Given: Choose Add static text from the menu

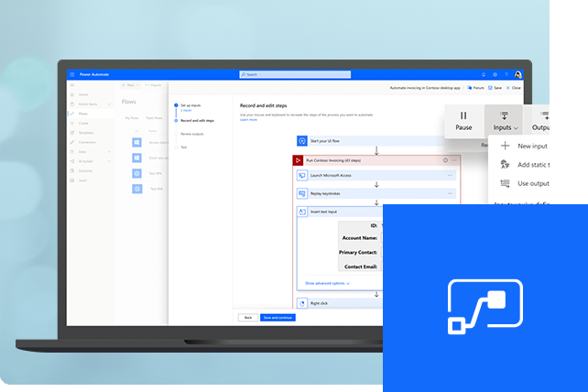Looking at the screenshot, I should tap(523, 165).
